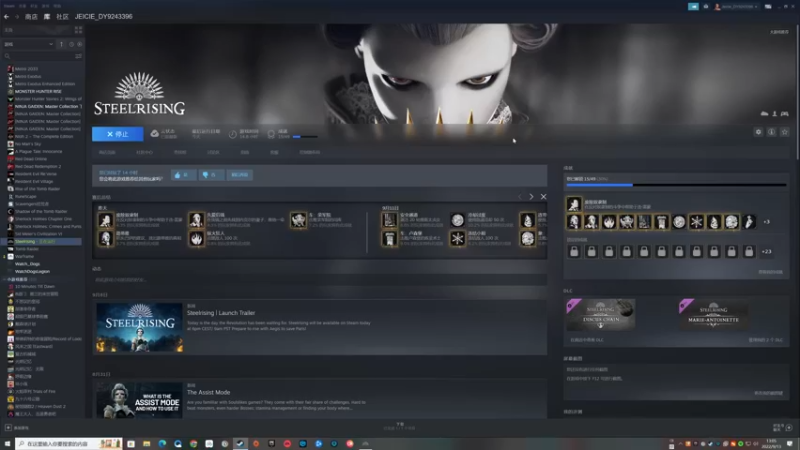800x450 pixels.
Task: Open The Assist Mode news title
Action: 208,392
